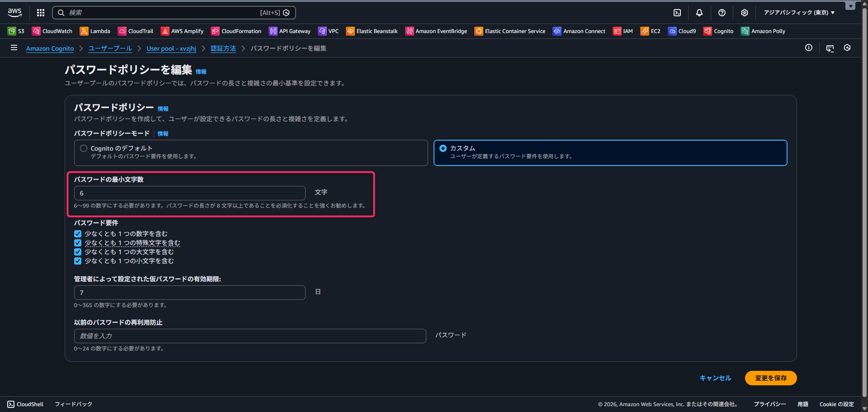Open CloudShell in the footer
The image size is (868, 412).
(25, 404)
